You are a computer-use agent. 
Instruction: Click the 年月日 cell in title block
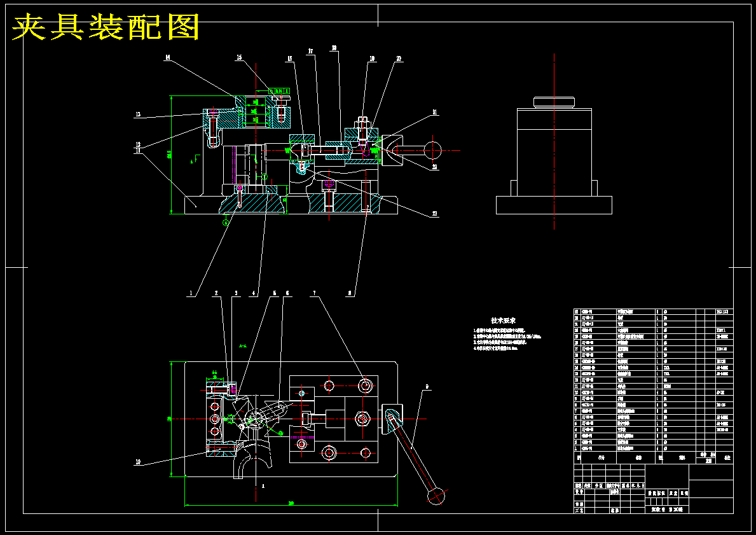[x=638, y=486]
